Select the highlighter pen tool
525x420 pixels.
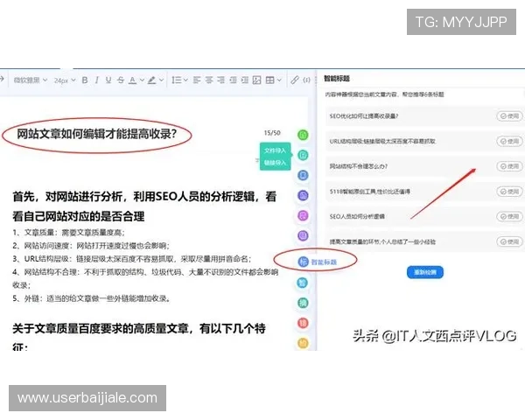click(x=151, y=80)
